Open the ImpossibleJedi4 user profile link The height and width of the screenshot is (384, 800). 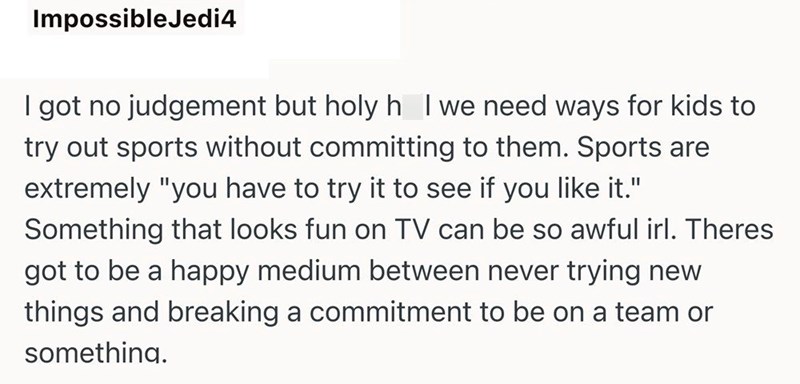(x=135, y=20)
